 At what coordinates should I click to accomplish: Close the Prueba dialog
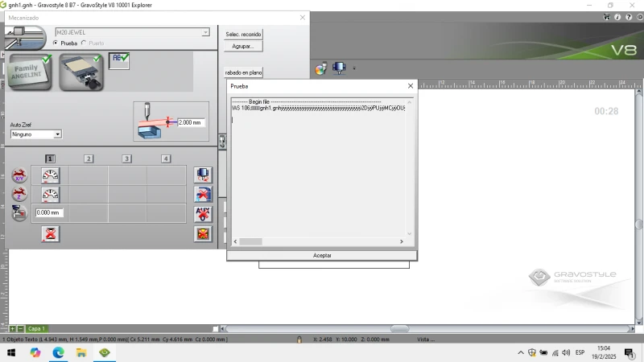[411, 86]
